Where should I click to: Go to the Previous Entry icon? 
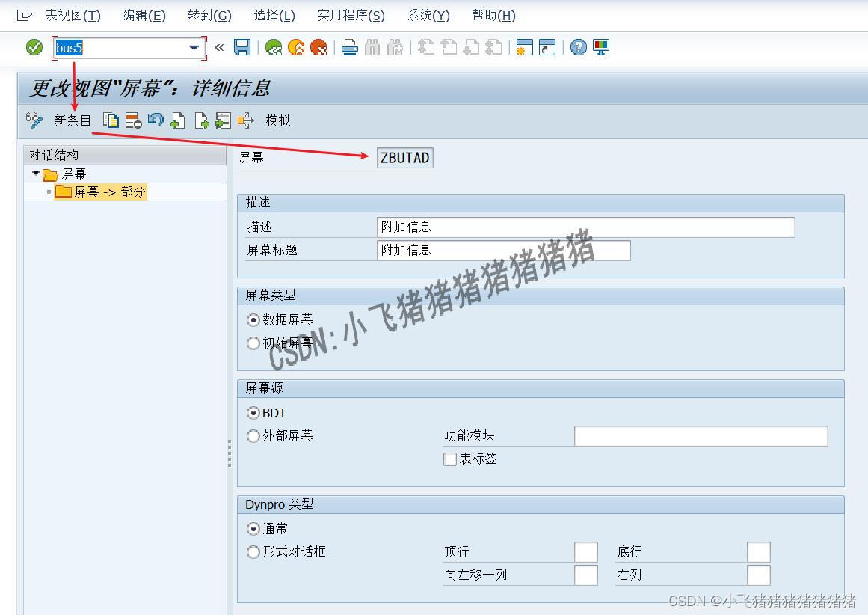point(178,120)
